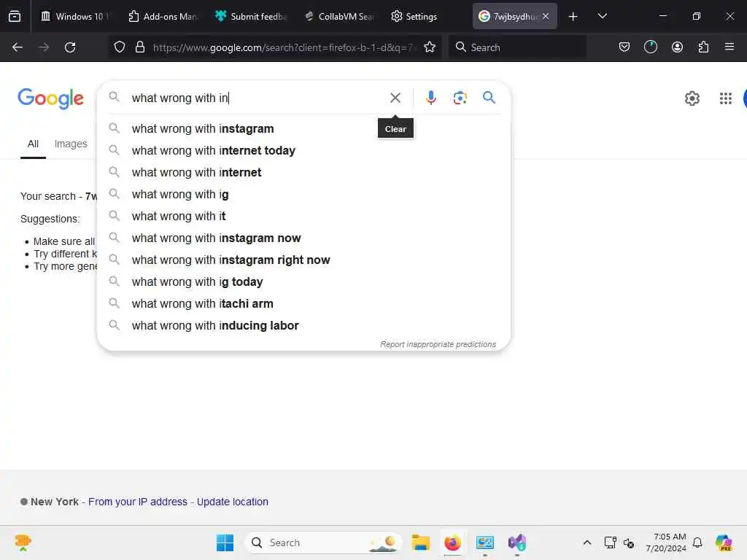This screenshot has width=747, height=560.
Task: Reload the current page
Action: [70, 47]
